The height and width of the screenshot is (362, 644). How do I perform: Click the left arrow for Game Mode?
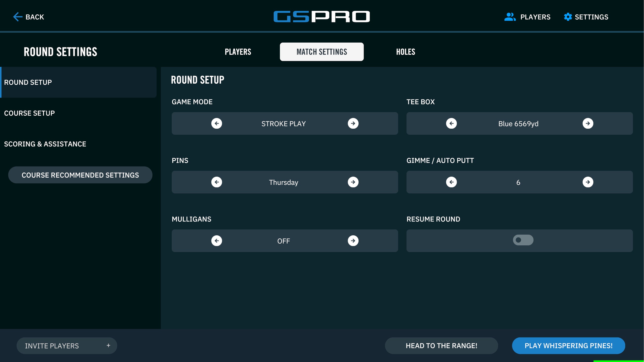[x=216, y=123]
